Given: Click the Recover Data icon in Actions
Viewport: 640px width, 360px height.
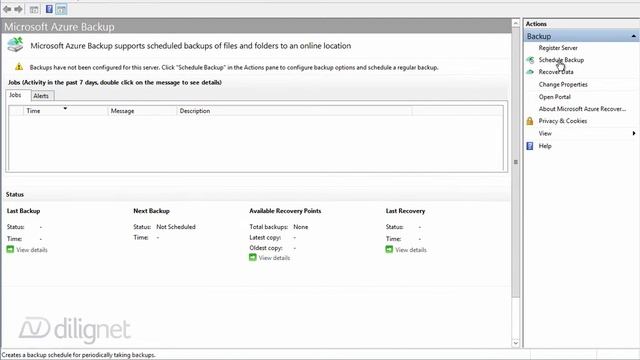Looking at the screenshot, I should click(x=530, y=72).
